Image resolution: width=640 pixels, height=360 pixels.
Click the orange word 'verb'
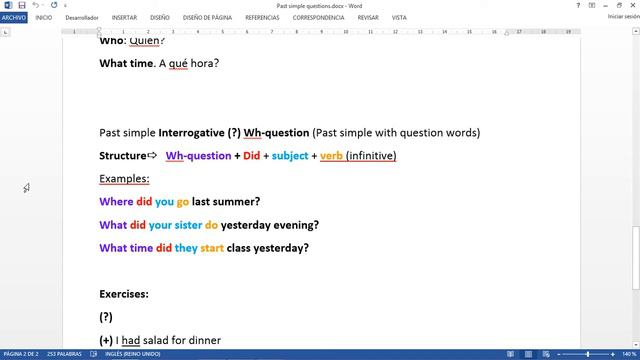point(331,156)
